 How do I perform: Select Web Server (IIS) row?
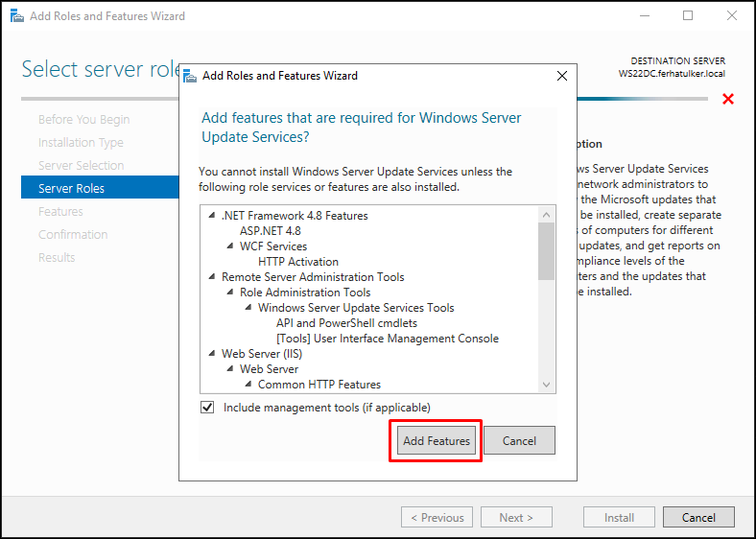point(262,353)
